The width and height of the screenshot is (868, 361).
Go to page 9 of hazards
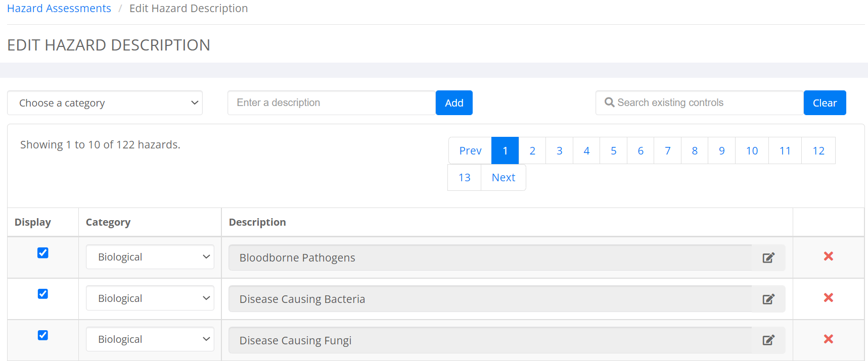pos(722,150)
